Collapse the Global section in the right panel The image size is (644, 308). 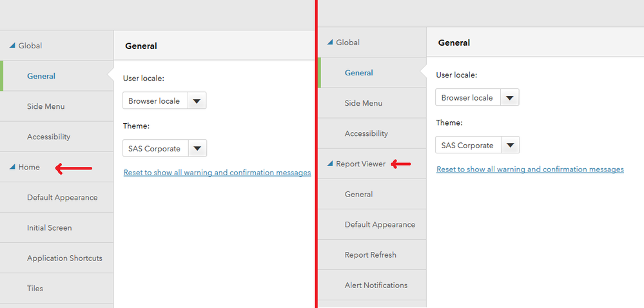(x=330, y=43)
